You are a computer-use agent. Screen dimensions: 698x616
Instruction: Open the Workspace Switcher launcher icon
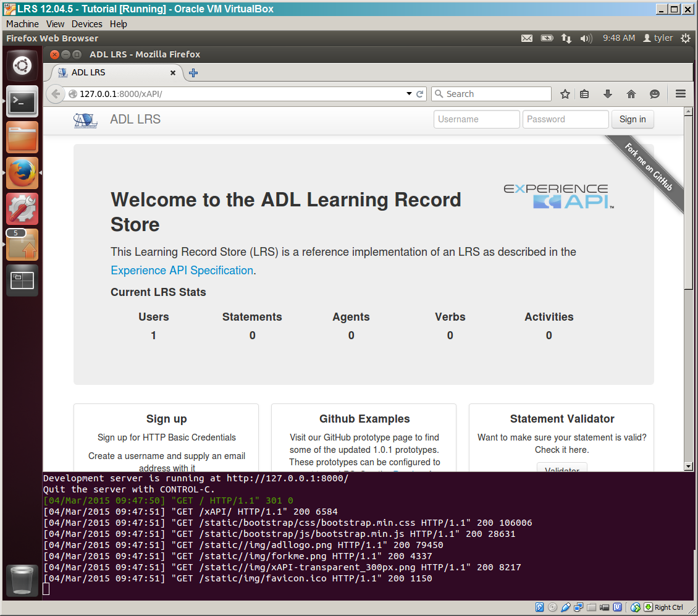click(22, 280)
